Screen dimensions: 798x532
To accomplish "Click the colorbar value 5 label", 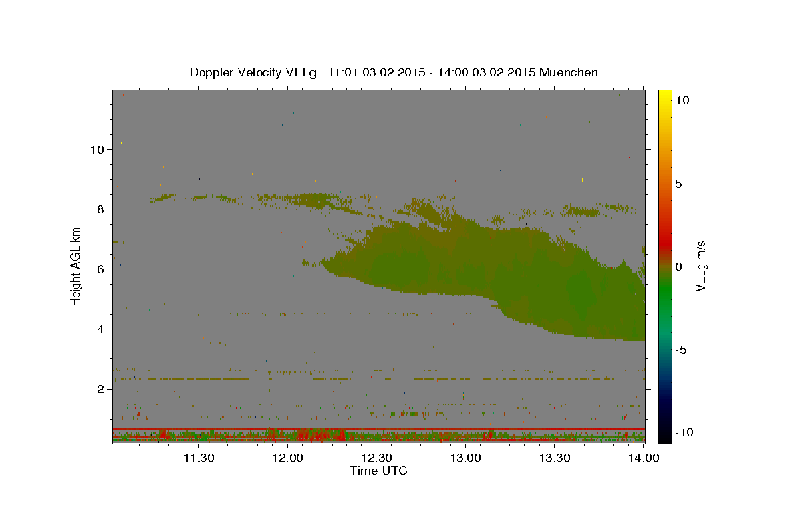I will pos(678,184).
